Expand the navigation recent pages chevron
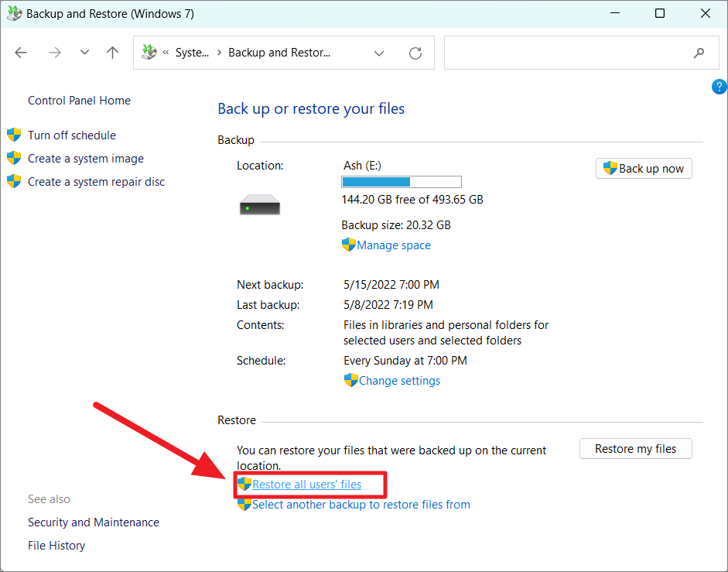The image size is (728, 572). [84, 52]
